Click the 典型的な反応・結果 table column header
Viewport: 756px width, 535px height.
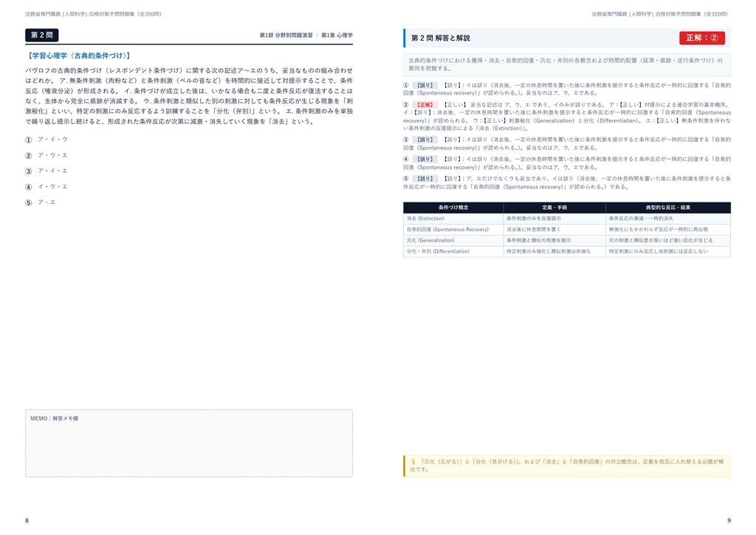tap(668, 208)
